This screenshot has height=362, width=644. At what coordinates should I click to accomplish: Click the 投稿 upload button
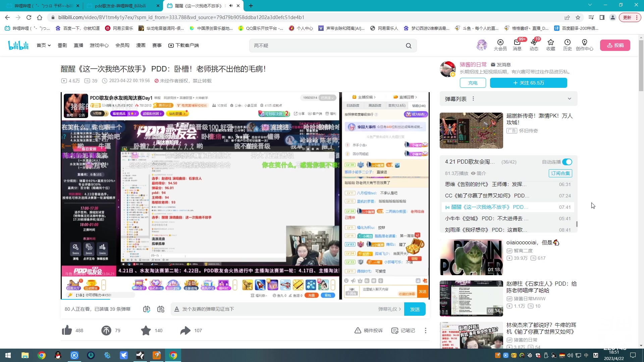[615, 45]
